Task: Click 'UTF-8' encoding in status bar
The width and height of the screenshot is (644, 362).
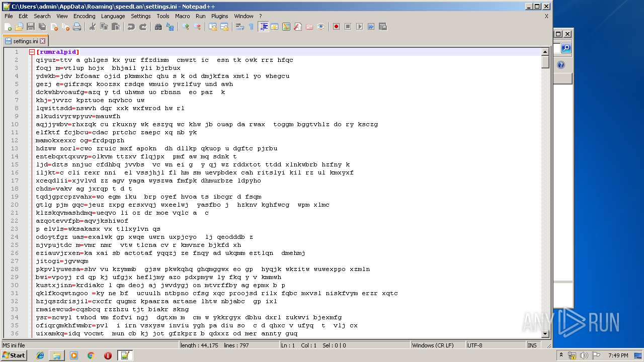Action: [x=474, y=345]
